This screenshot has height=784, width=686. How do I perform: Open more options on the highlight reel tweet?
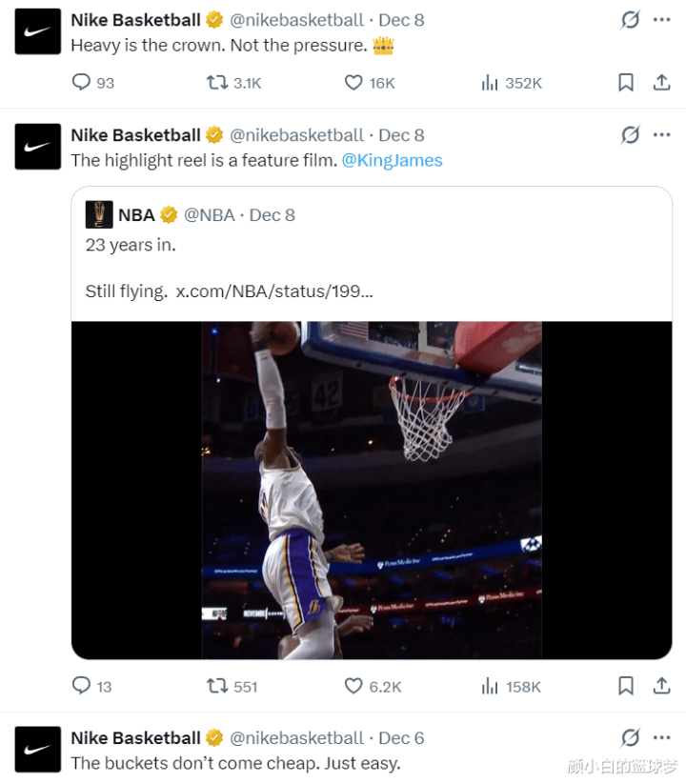pyautogui.click(x=661, y=135)
